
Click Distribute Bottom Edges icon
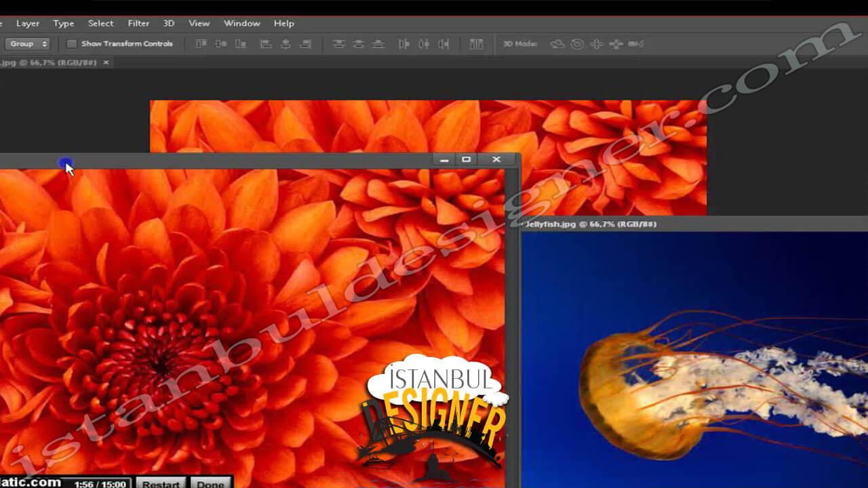click(378, 44)
